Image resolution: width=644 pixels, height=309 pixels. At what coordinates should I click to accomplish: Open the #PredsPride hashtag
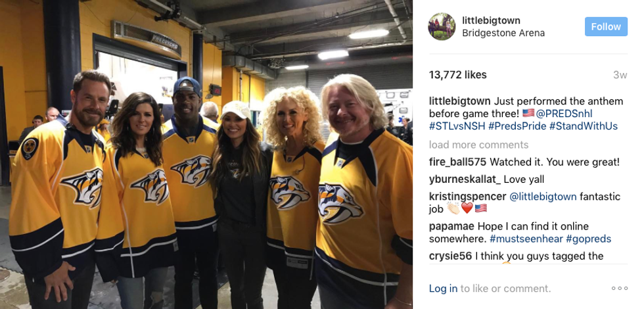(517, 126)
